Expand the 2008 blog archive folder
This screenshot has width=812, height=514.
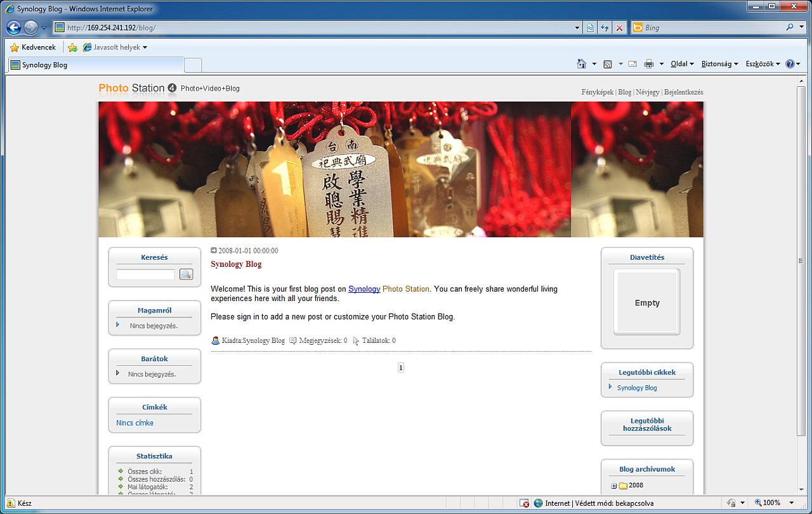pyautogui.click(x=613, y=486)
